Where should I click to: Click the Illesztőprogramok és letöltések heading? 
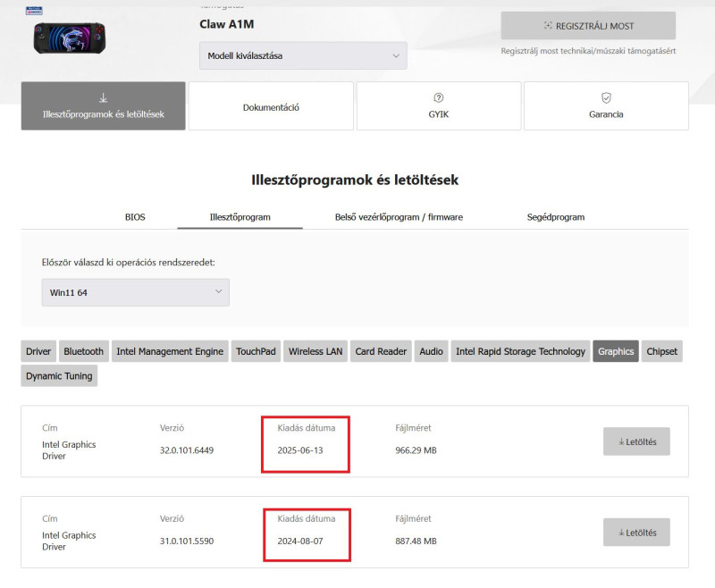point(355,180)
